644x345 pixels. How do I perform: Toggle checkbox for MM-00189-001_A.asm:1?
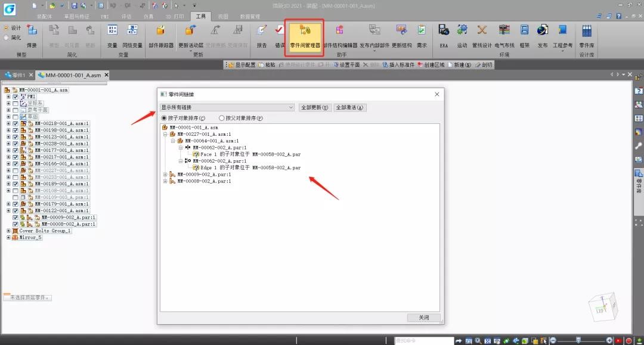tap(15, 184)
